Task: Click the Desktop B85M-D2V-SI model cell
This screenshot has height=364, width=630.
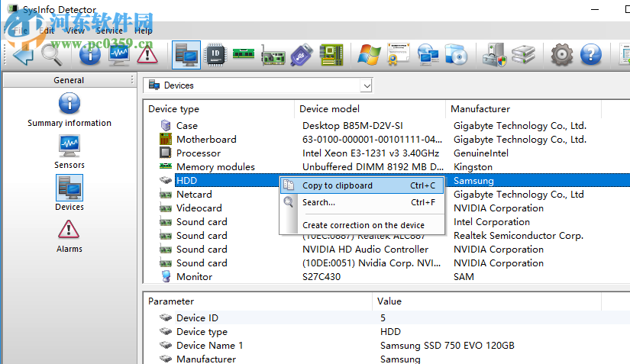Action: coord(352,126)
